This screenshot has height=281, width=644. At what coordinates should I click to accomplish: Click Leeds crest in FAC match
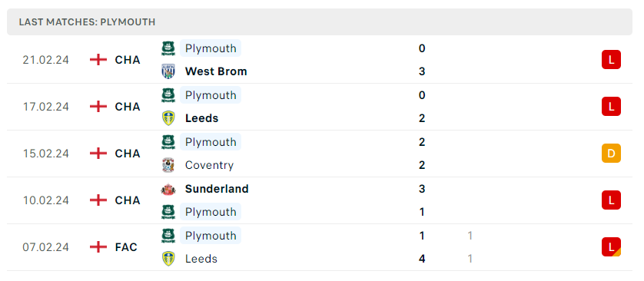pos(168,259)
